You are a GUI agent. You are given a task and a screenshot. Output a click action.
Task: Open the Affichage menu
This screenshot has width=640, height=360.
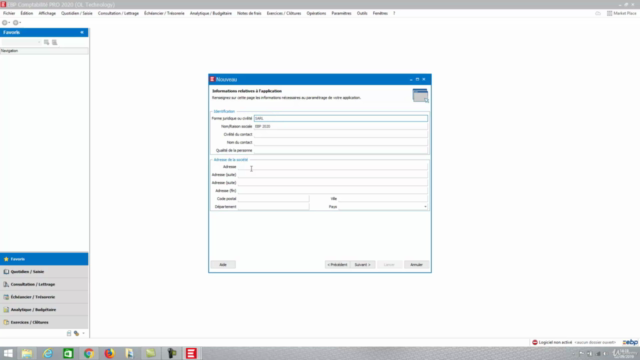(47, 13)
